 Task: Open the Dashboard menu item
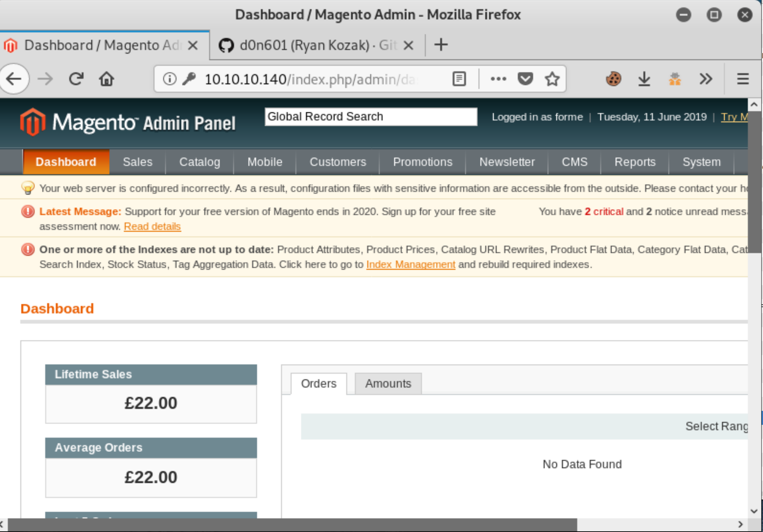[x=66, y=162]
